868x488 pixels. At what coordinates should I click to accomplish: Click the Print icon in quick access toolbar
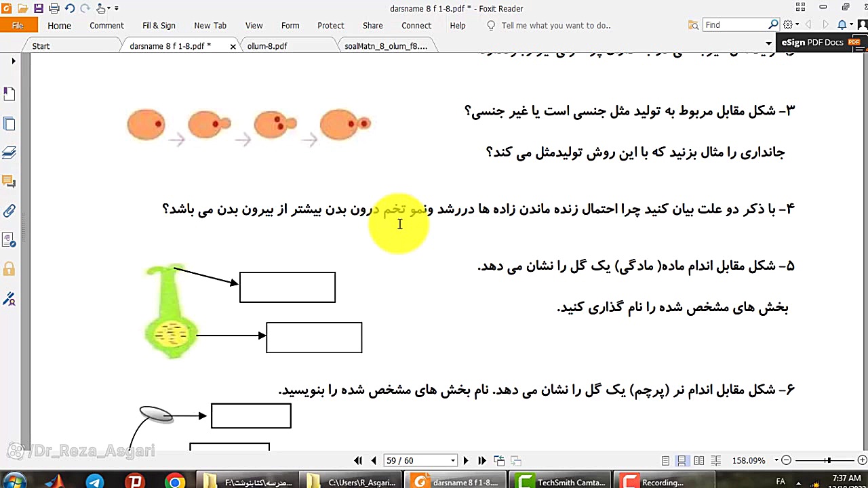click(54, 9)
